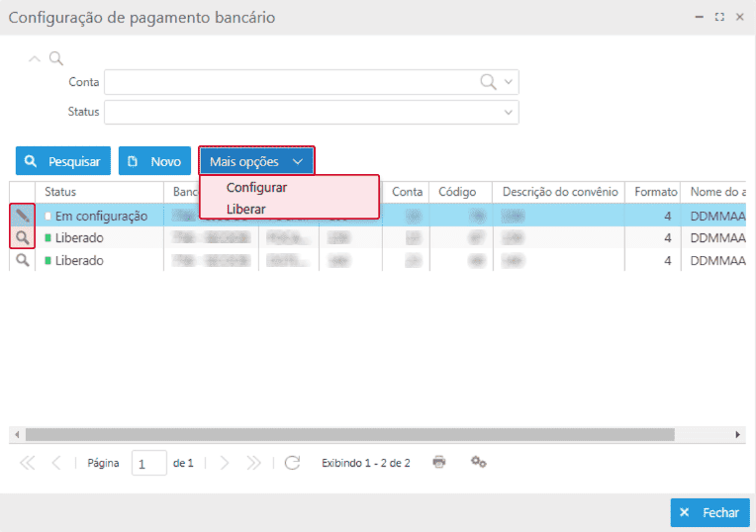This screenshot has width=756, height=532.
Task: Click magnifier view icon on second row
Action: (x=22, y=238)
